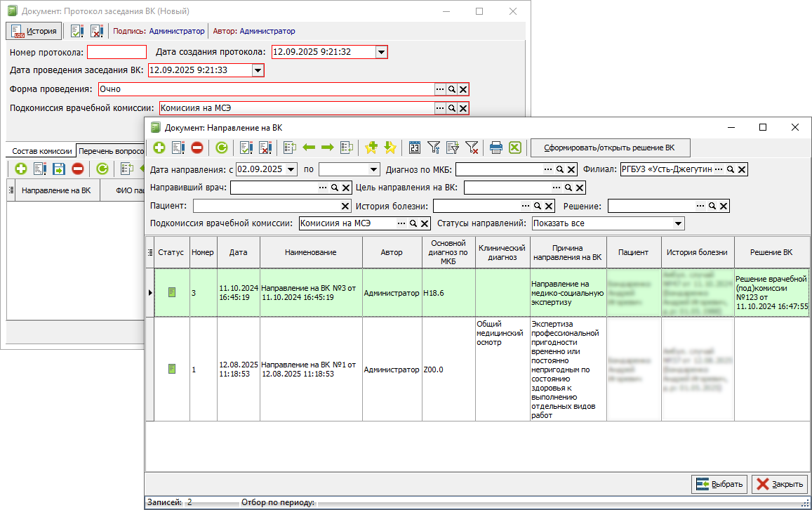
Task: Search Форма проведения with magnifier icon
Action: [452, 89]
